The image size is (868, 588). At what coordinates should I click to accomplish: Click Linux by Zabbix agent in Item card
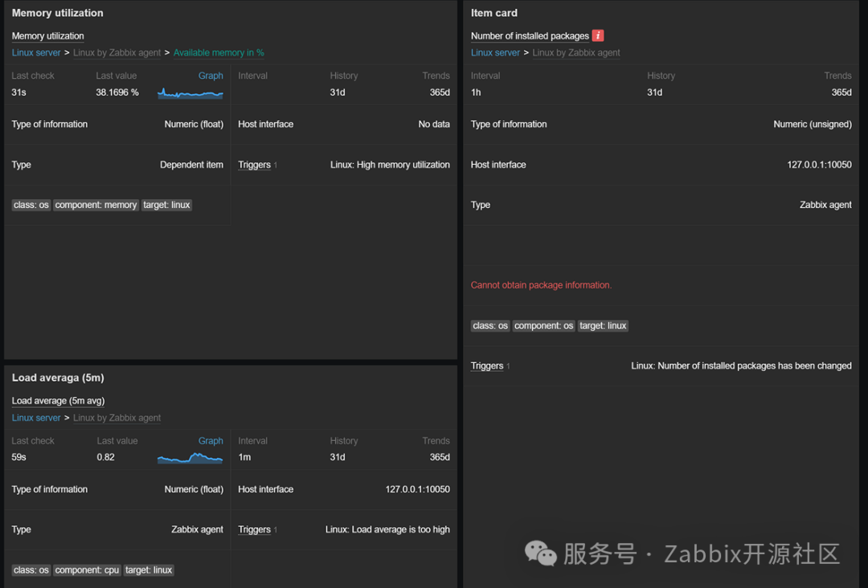pyautogui.click(x=576, y=53)
